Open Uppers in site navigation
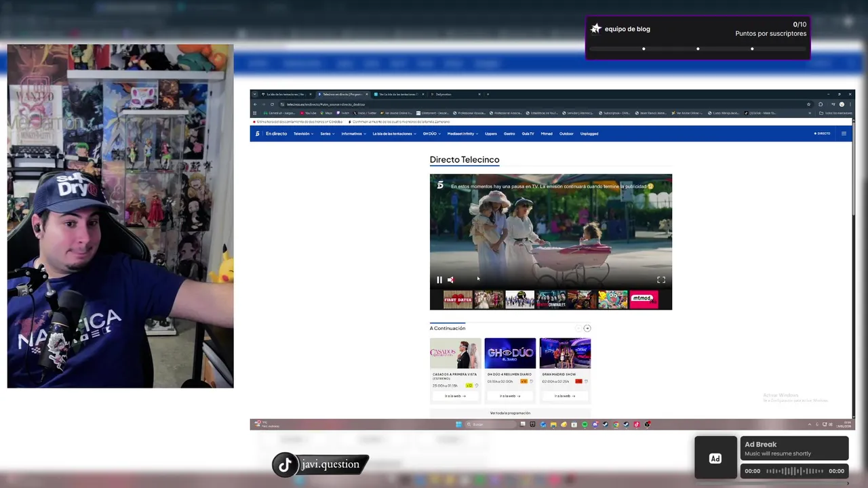The width and height of the screenshot is (868, 488). click(491, 134)
